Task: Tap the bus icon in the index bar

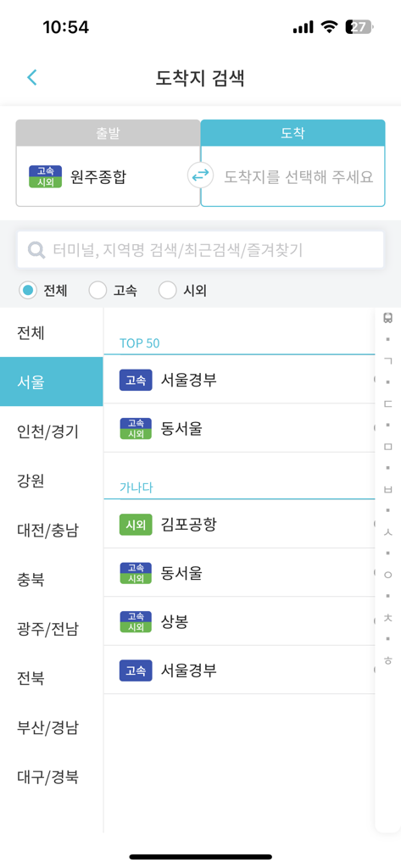Action: pos(387,318)
